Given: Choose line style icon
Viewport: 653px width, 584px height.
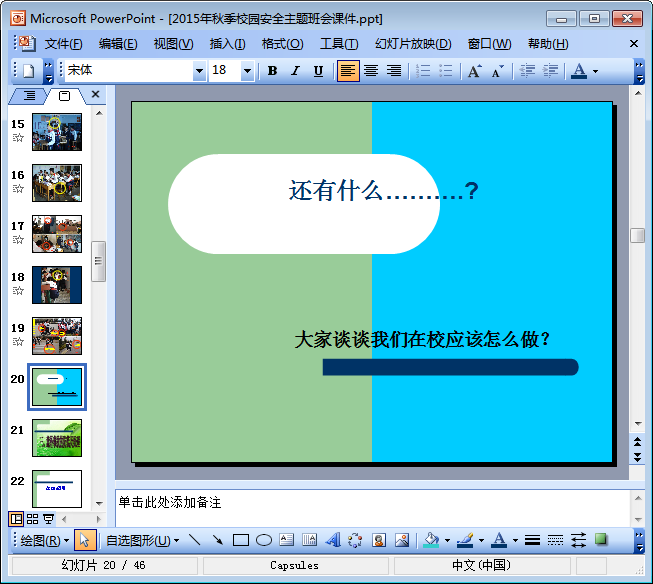Looking at the screenshot, I should pyautogui.click(x=532, y=540).
